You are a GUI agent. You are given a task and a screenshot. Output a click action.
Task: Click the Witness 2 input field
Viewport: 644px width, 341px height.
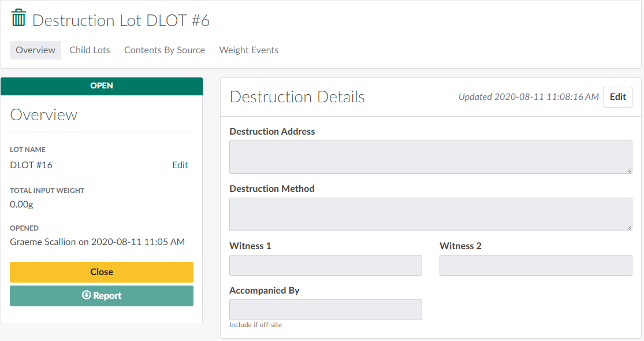[x=535, y=265]
